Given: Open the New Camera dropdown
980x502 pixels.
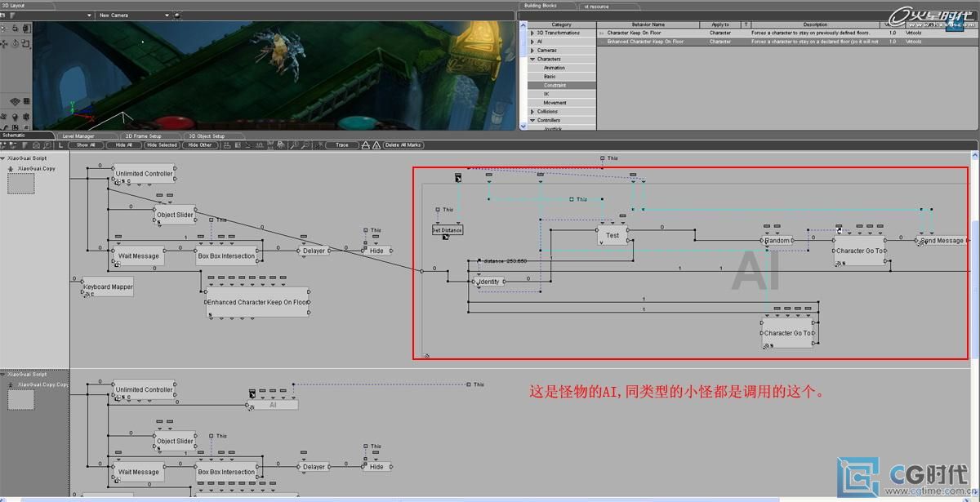Looking at the screenshot, I should coord(167,15).
